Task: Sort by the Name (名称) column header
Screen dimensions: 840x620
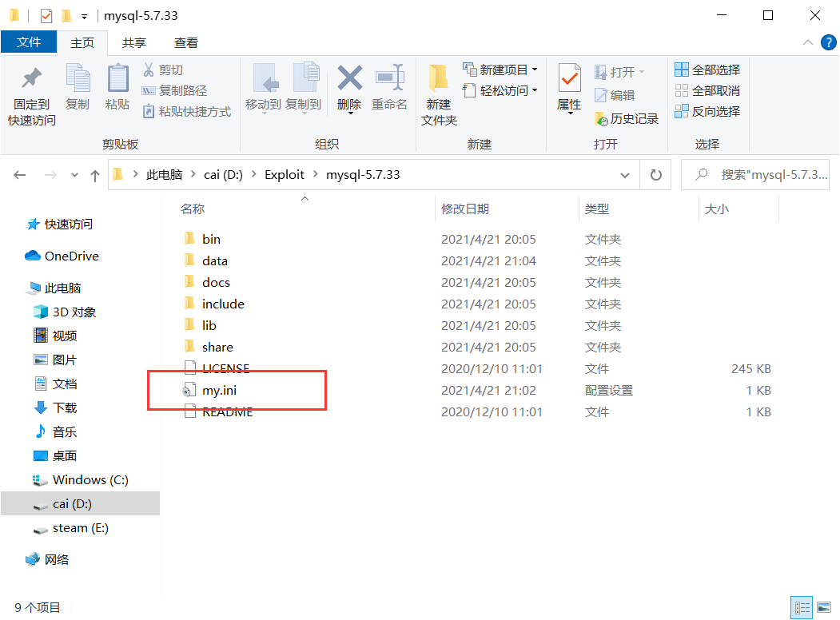Action: click(193, 209)
